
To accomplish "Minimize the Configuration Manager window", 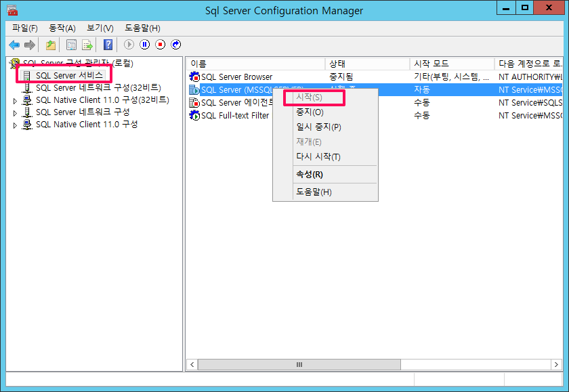I will pyautogui.click(x=506, y=8).
